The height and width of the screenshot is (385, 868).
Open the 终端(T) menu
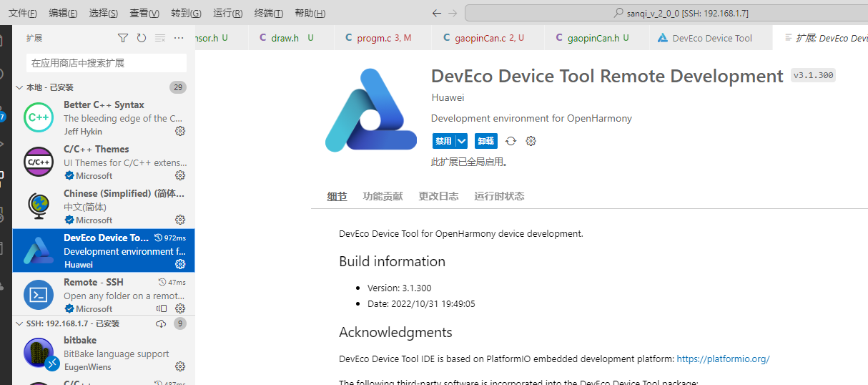(x=269, y=13)
